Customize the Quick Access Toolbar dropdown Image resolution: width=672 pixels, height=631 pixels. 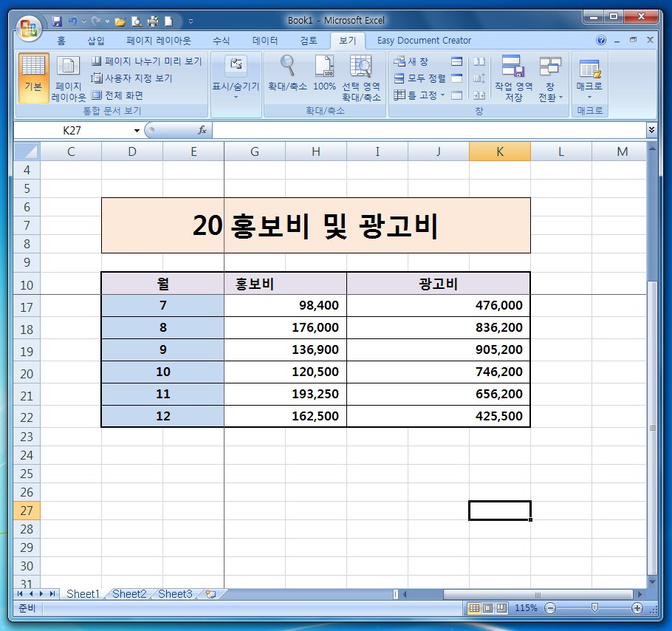pyautogui.click(x=191, y=21)
